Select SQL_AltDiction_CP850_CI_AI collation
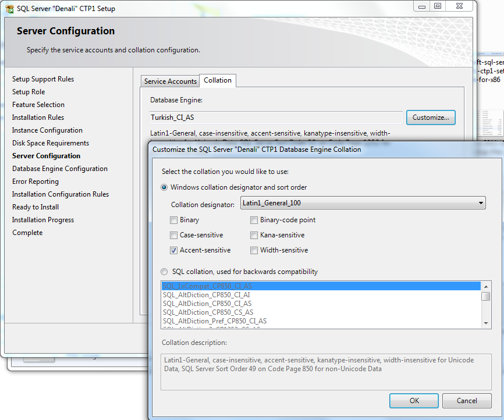This screenshot has height=420, width=504. click(x=321, y=295)
